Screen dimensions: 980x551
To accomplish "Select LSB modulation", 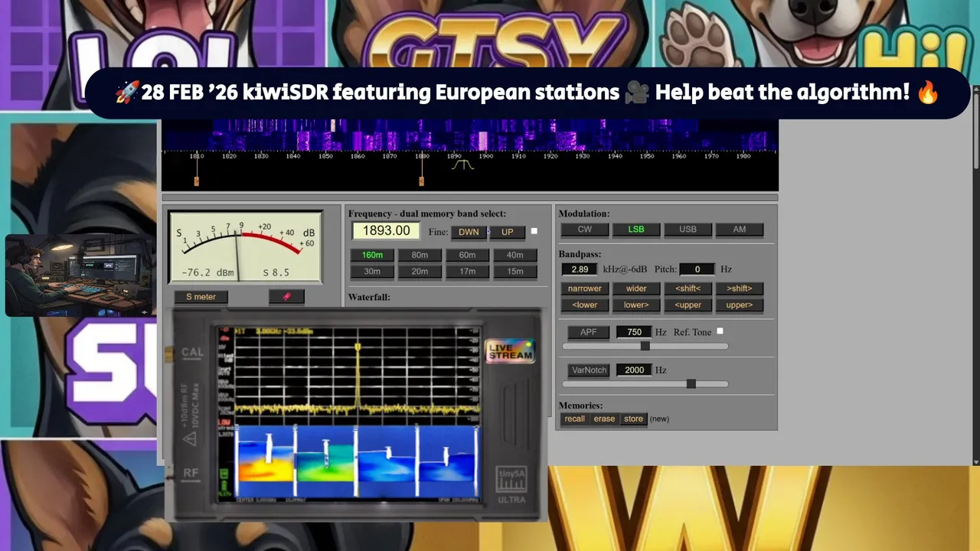I will 636,230.
